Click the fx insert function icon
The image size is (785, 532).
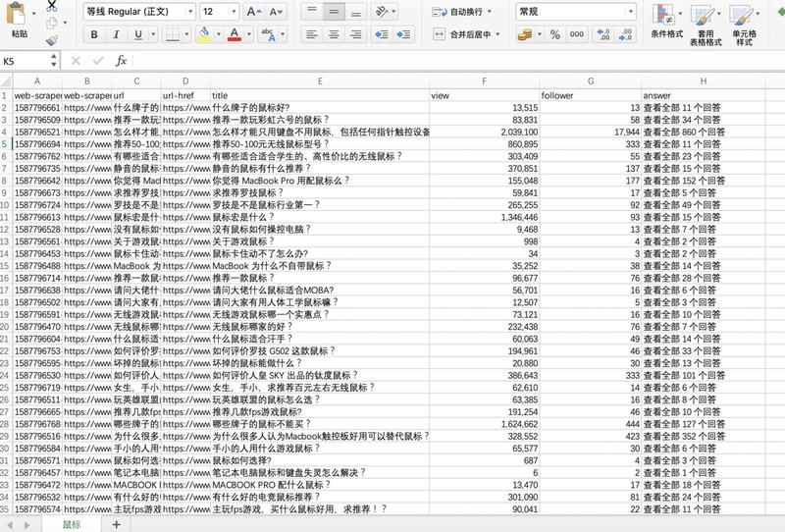[121, 61]
